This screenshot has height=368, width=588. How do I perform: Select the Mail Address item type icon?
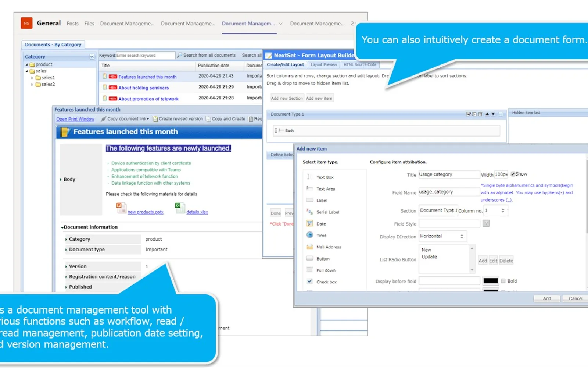point(309,247)
